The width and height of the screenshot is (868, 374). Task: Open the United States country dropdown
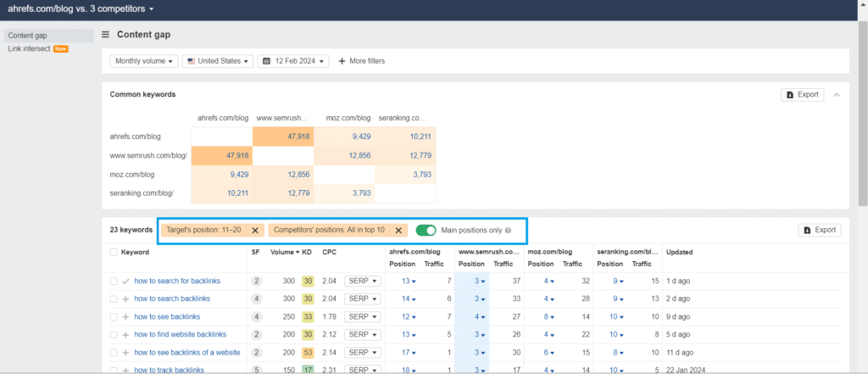(x=218, y=61)
